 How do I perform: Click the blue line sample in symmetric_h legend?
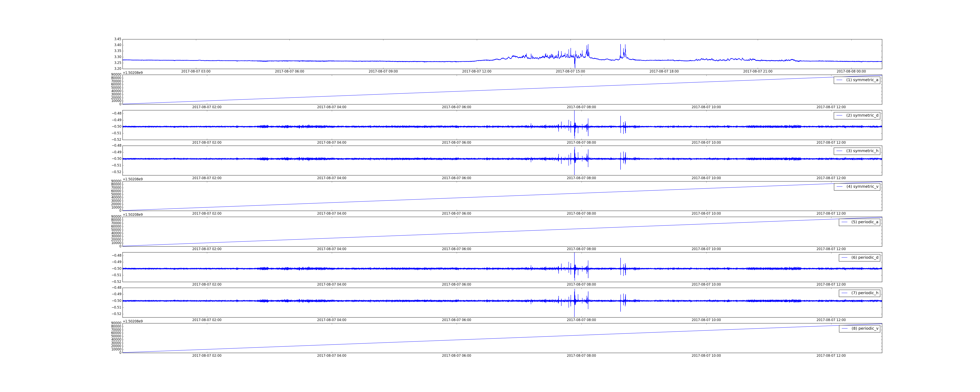pyautogui.click(x=840, y=151)
